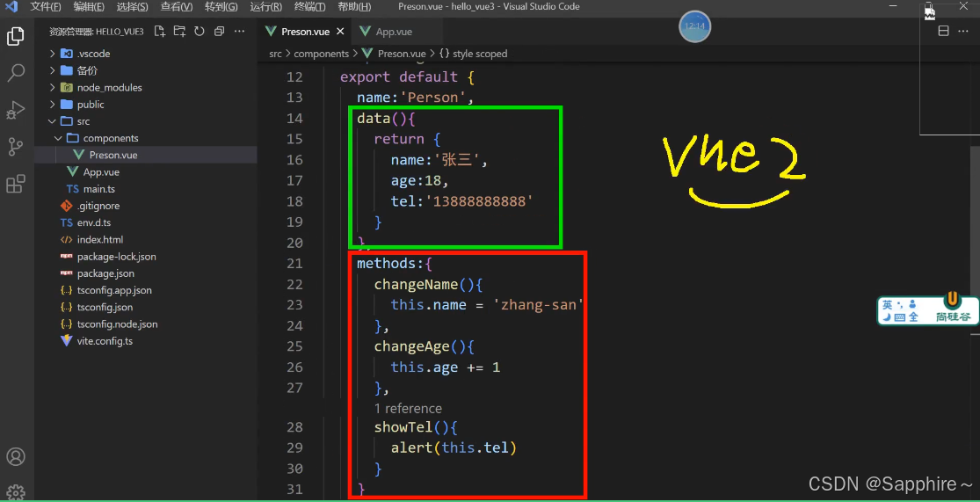Image resolution: width=980 pixels, height=502 pixels.
Task: Switch to the App.vue tab
Action: tap(394, 32)
